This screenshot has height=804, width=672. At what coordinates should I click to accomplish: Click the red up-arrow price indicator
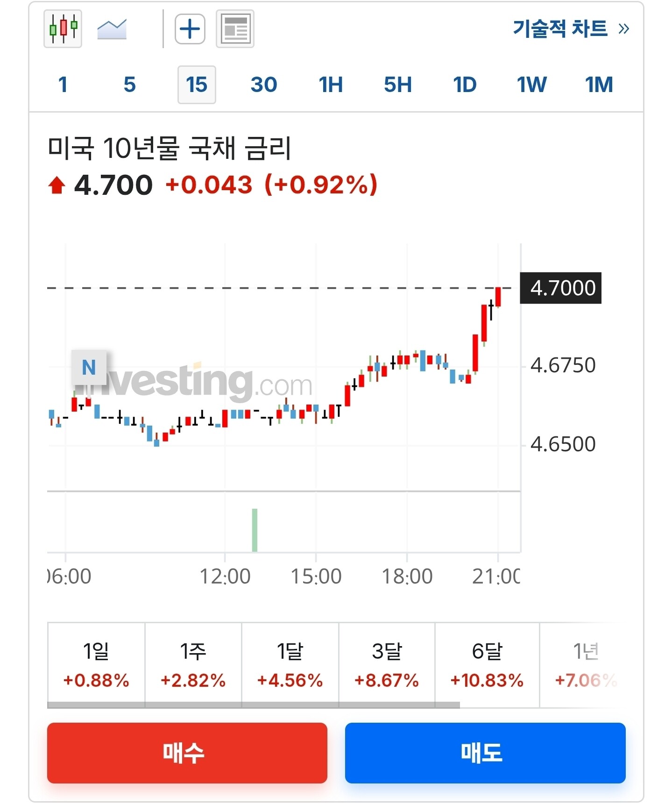point(57,185)
